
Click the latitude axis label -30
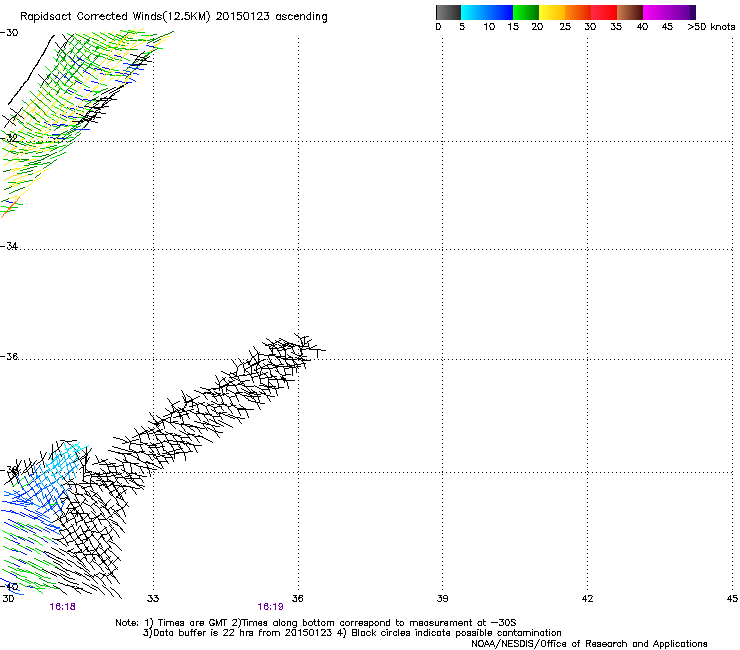pos(9,33)
